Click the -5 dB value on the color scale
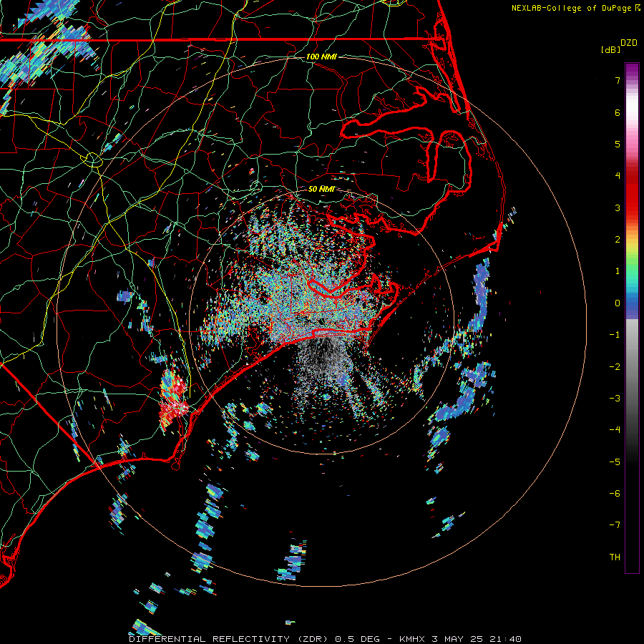Screen dimensions: 644x644 (x=615, y=462)
